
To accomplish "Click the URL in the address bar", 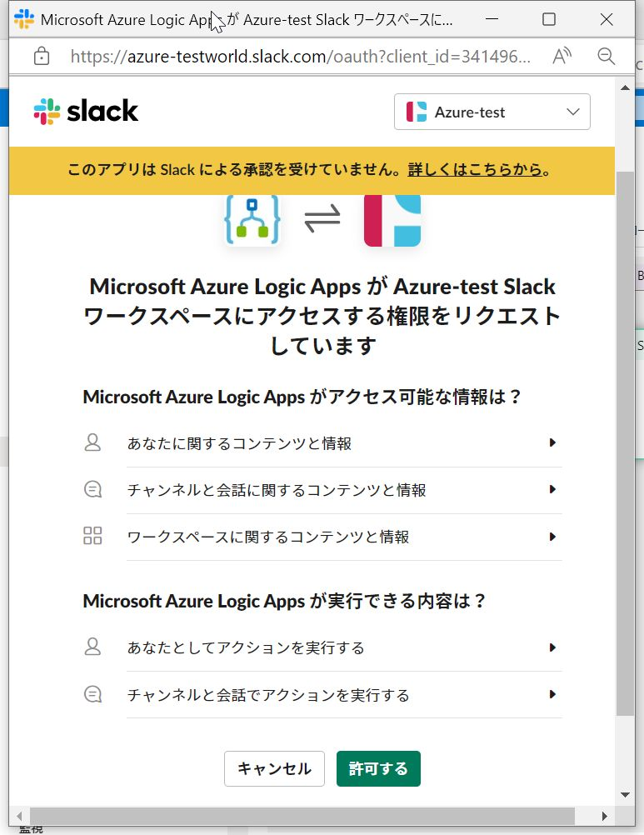I will pyautogui.click(x=300, y=56).
